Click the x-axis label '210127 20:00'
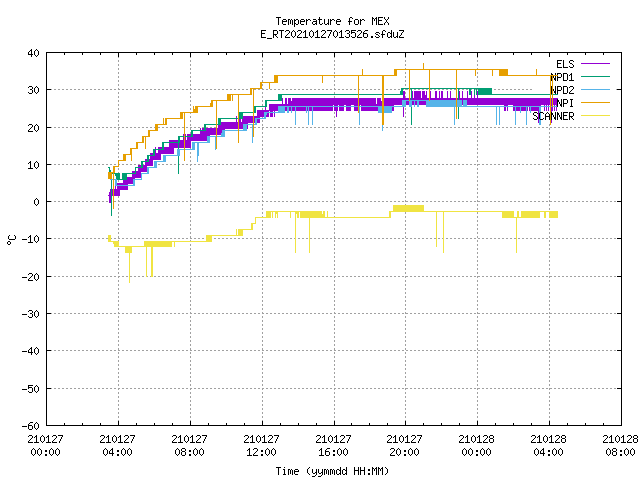 (404, 446)
